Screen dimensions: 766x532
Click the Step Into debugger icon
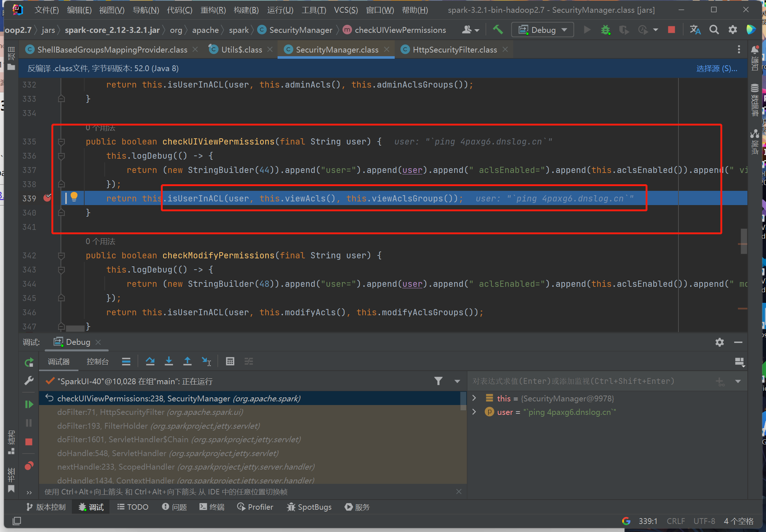[169, 362]
